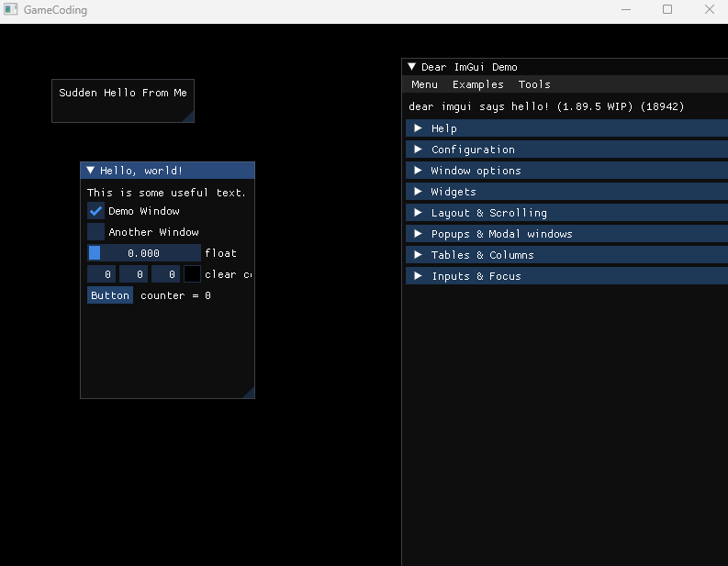Click the 'dear imgui says hello!' version text
This screenshot has height=566, width=728.
pyautogui.click(x=546, y=106)
